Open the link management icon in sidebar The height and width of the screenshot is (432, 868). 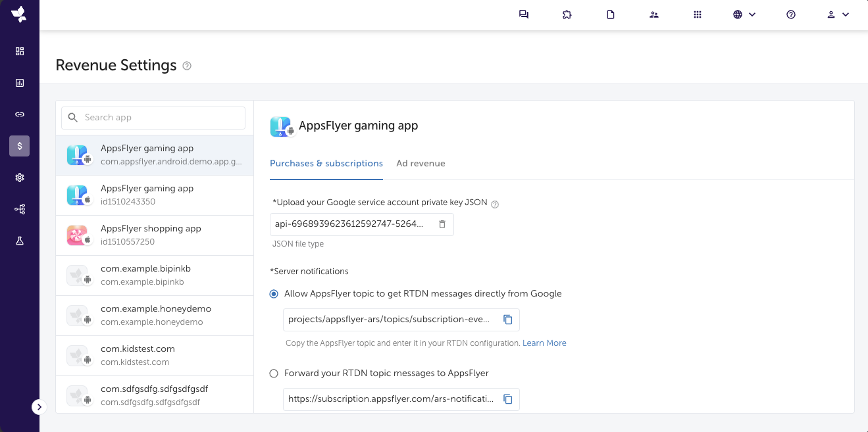click(x=20, y=114)
